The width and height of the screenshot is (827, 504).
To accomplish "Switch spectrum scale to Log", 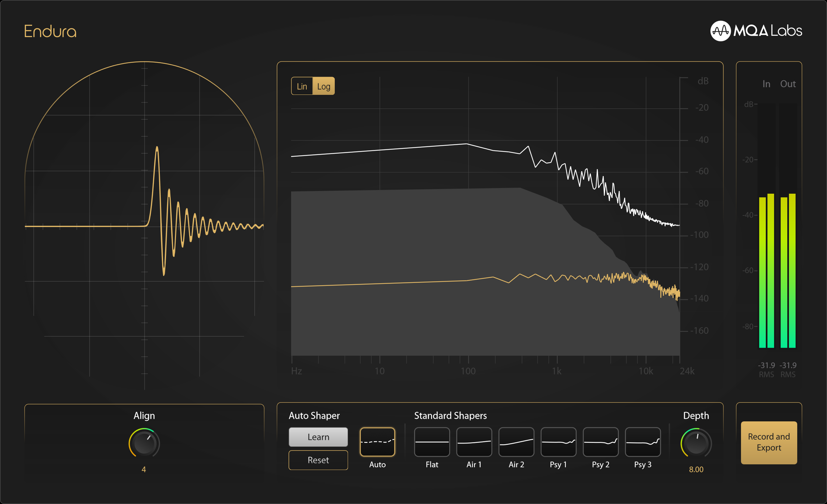I will pyautogui.click(x=324, y=86).
